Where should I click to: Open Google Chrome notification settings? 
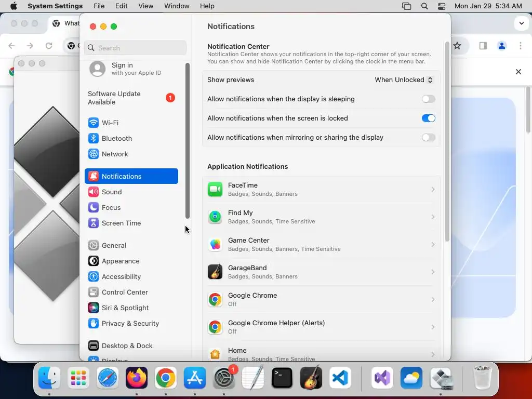pos(321,299)
